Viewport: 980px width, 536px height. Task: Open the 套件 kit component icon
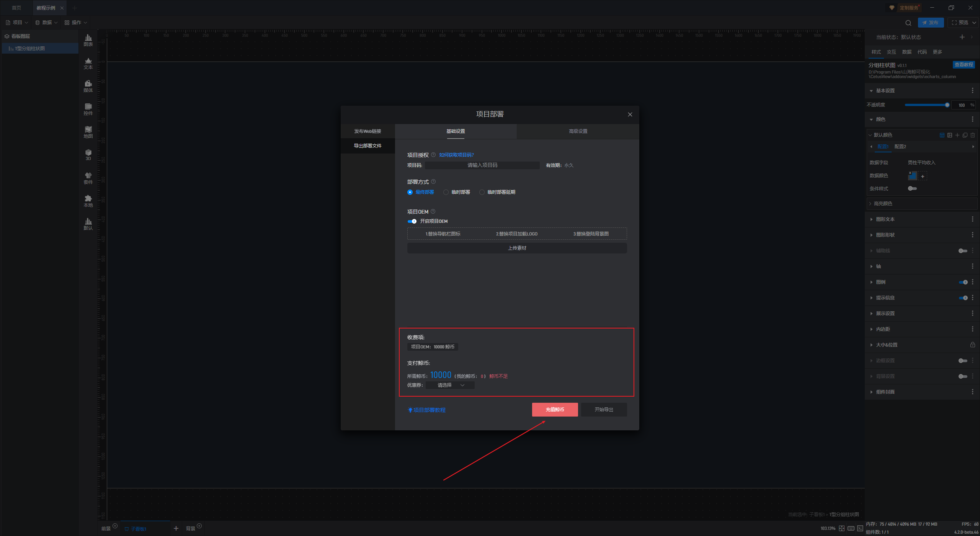88,177
